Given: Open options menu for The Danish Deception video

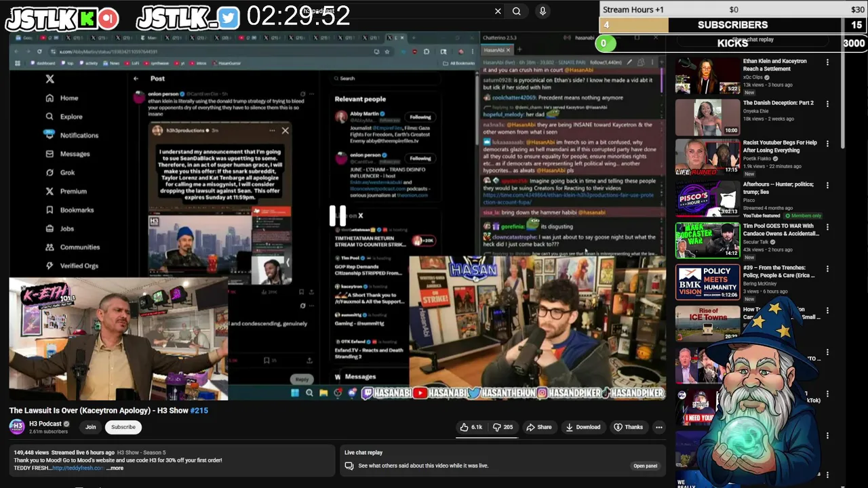Looking at the screenshot, I should pos(827,104).
